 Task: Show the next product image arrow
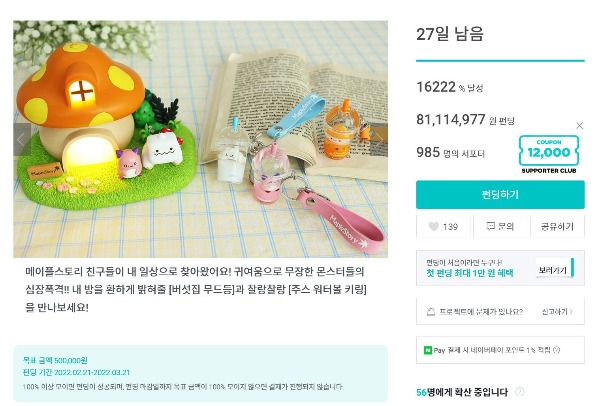379,140
